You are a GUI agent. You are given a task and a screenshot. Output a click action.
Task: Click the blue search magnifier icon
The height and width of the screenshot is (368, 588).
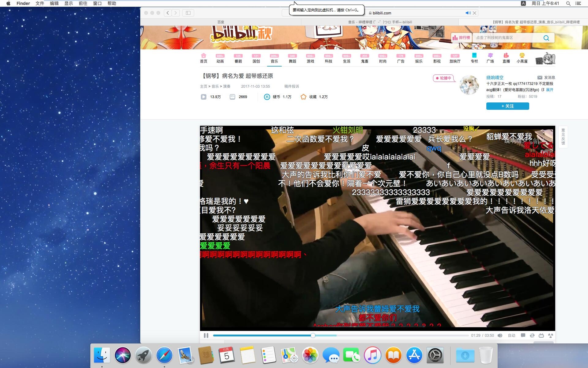[x=546, y=38]
